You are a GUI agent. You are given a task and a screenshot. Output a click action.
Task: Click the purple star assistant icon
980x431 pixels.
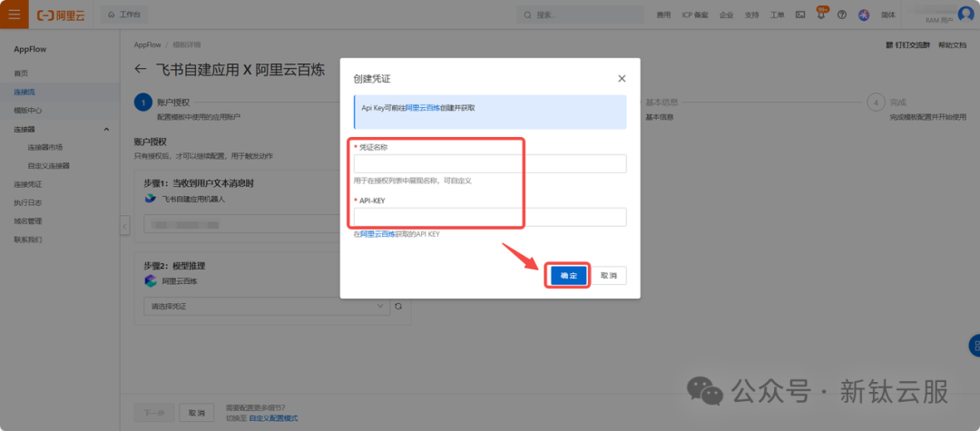pyautogui.click(x=864, y=15)
